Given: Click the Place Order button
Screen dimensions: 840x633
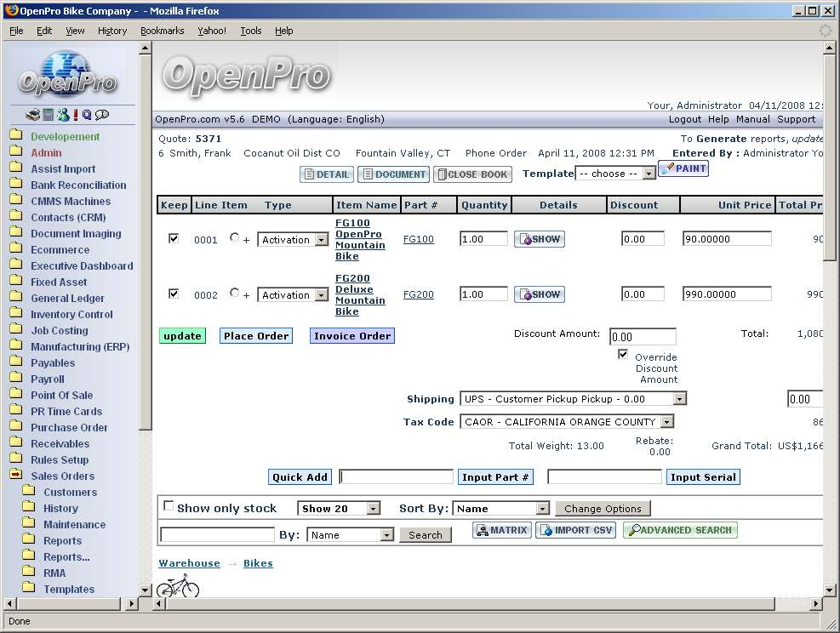Looking at the screenshot, I should pyautogui.click(x=256, y=336).
